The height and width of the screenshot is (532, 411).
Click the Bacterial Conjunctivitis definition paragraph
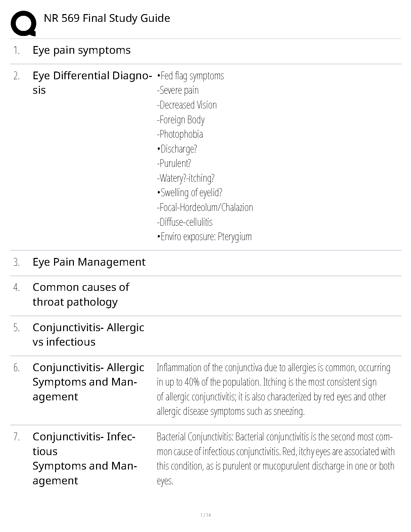[275, 458]
